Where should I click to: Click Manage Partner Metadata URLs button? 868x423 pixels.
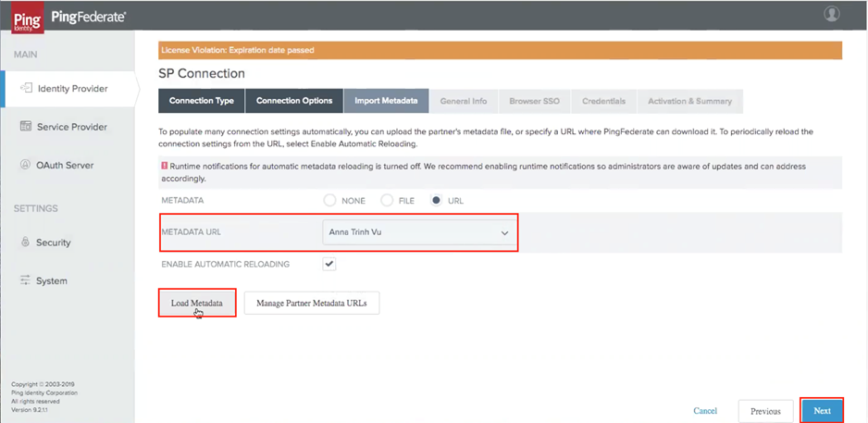click(312, 303)
